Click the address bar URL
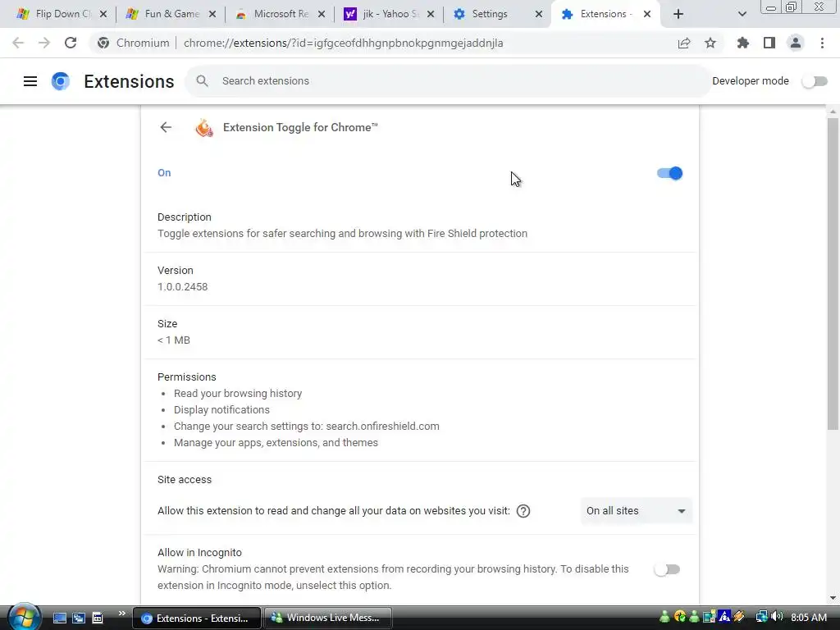Image resolution: width=840 pixels, height=630 pixels. coord(343,43)
